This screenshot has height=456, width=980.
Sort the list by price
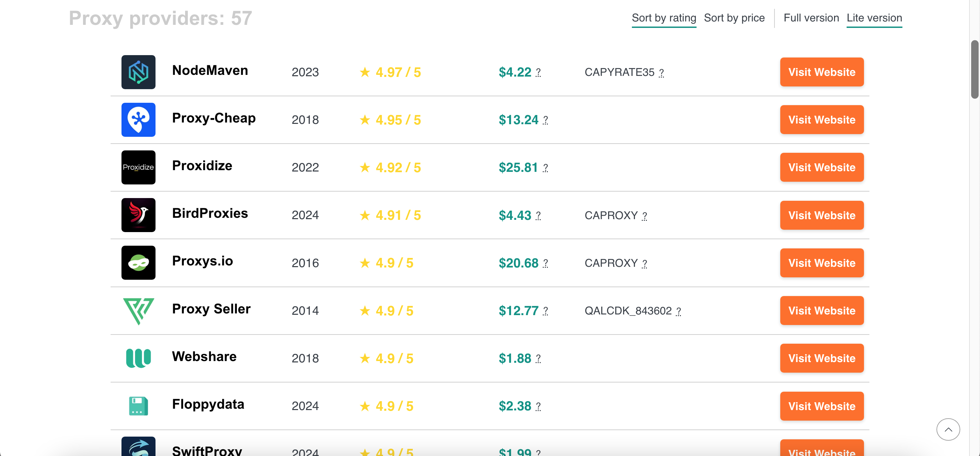click(734, 18)
